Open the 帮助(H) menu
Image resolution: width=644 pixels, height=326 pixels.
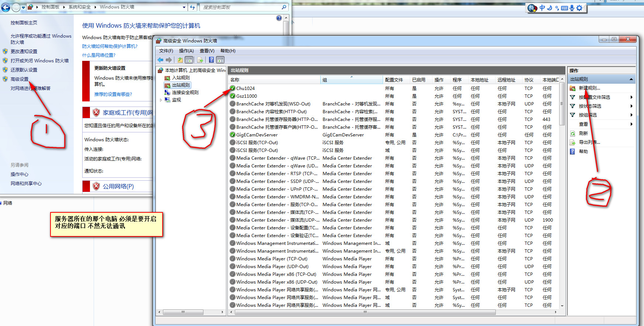pyautogui.click(x=228, y=51)
